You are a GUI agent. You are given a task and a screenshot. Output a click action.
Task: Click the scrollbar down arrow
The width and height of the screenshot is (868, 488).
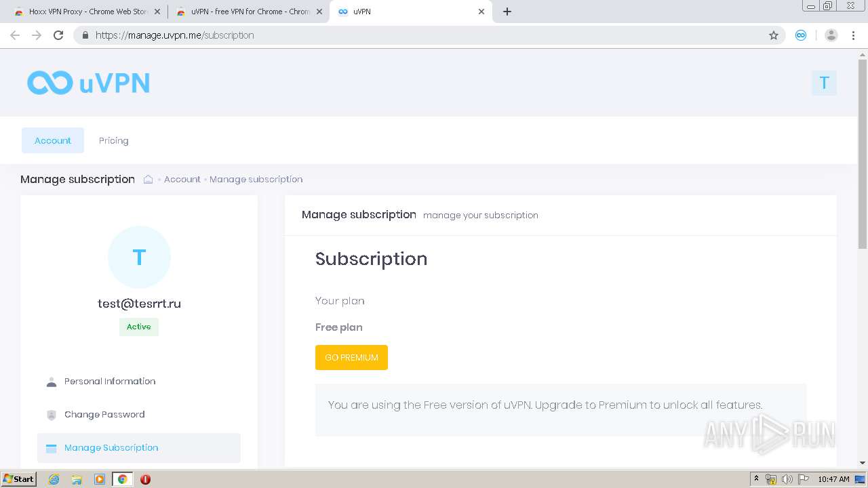coord(863,463)
